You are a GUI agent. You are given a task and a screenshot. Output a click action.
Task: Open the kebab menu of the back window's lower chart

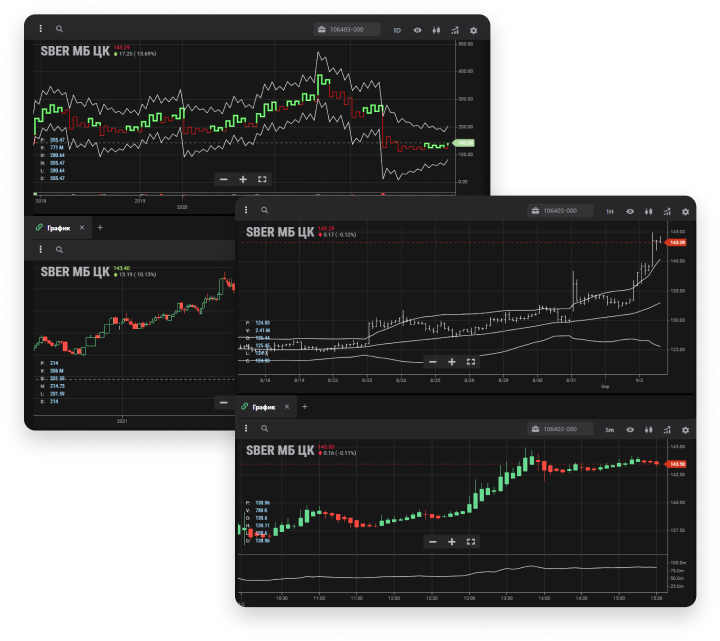40,249
